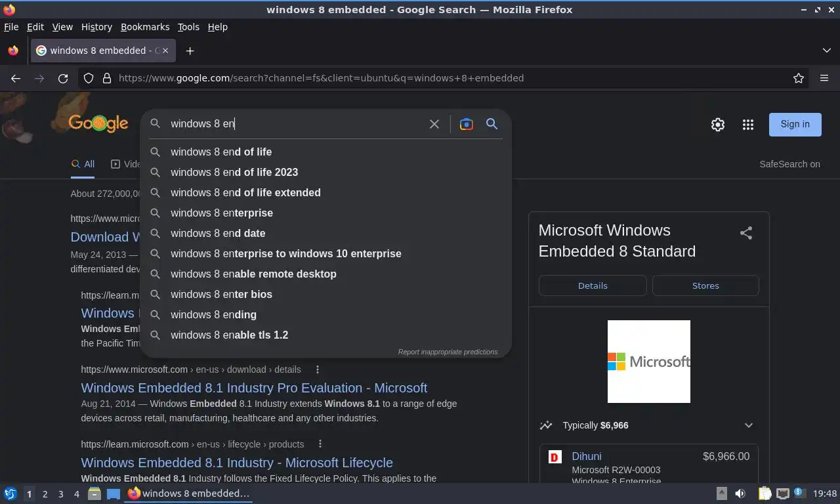Sign in to Google
Viewport: 840px width, 504px height.
[x=795, y=124]
